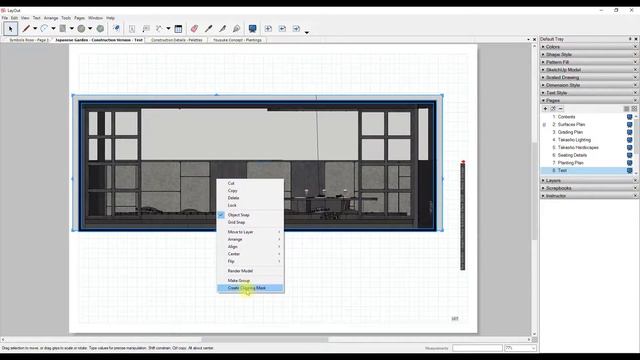
Task: Select the arrow Select tool
Action: pos(11,29)
